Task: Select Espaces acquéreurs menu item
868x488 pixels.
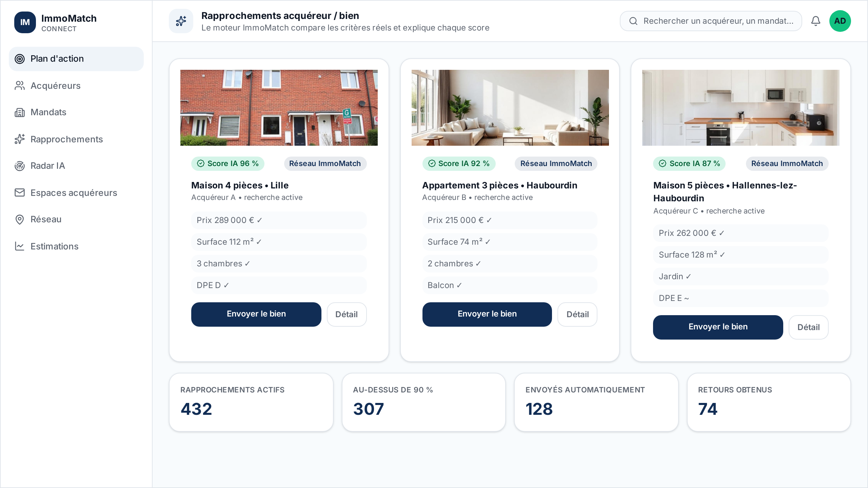Action: [x=76, y=193]
